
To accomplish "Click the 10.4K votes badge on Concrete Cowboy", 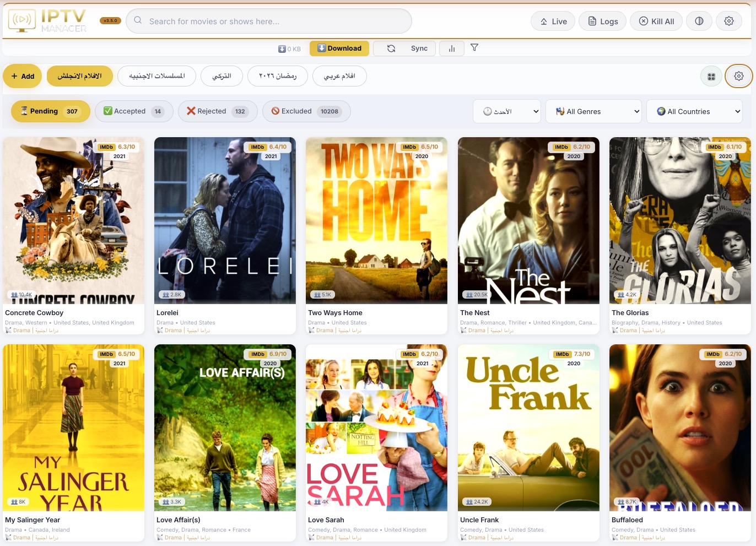I will [22, 295].
